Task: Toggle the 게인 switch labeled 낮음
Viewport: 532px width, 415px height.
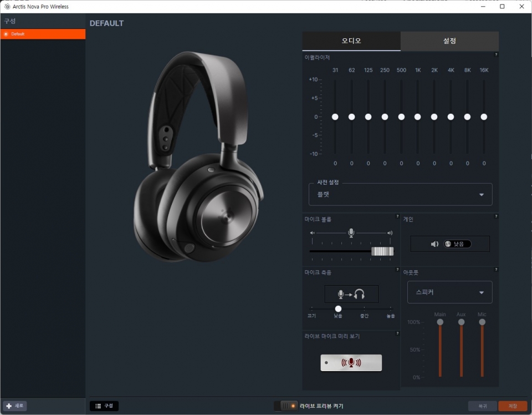Action: 458,244
